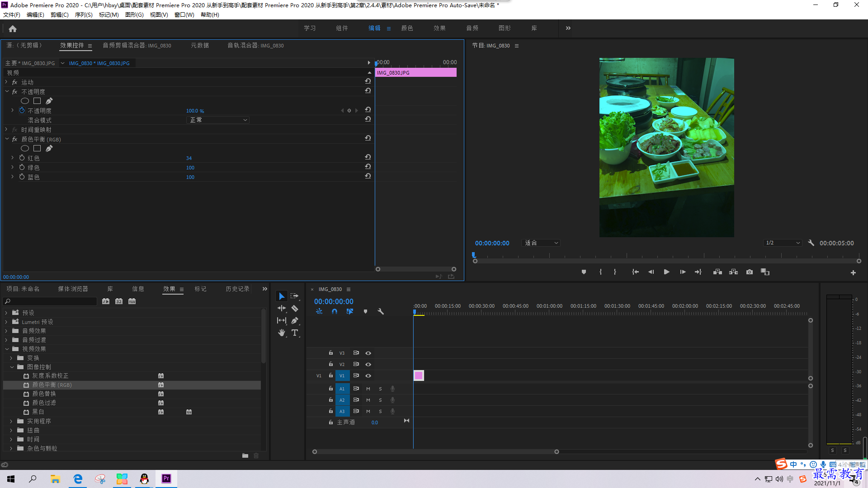Step forward one frame
The image size is (868, 488).
[x=683, y=272]
